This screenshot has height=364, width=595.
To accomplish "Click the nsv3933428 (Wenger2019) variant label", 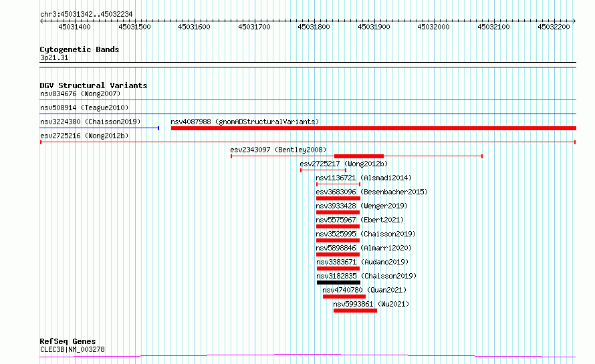I will [x=361, y=206].
